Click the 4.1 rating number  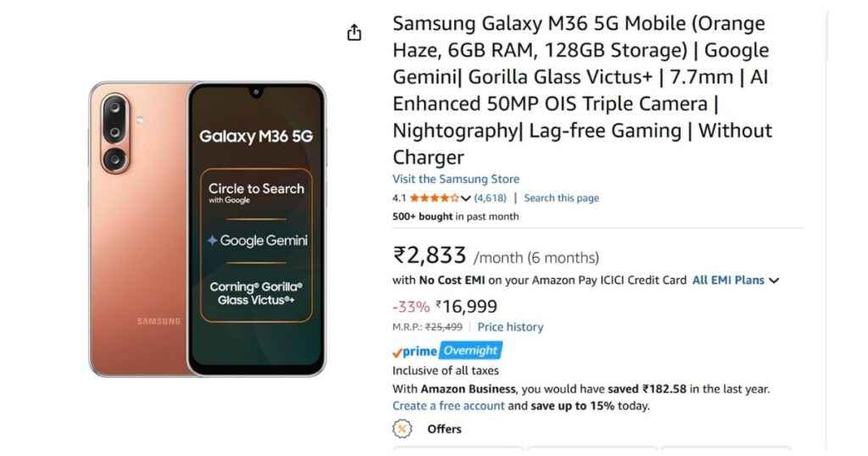tap(399, 198)
